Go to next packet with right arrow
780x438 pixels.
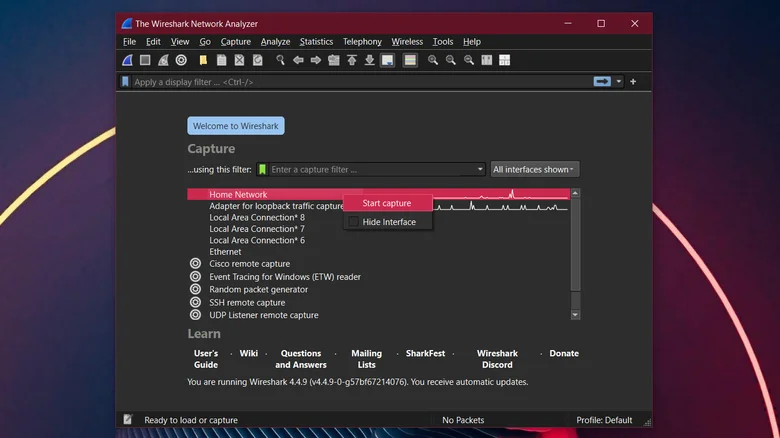(x=316, y=60)
